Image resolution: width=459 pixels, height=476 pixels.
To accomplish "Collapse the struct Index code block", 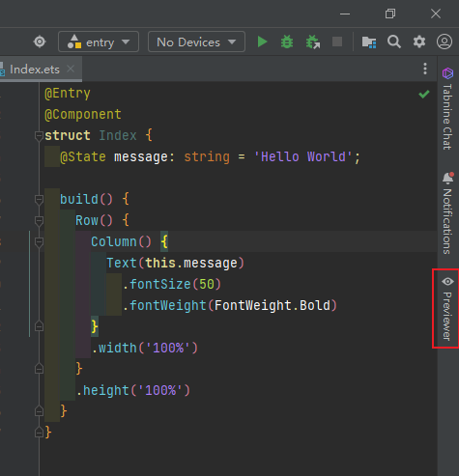I will (39, 136).
